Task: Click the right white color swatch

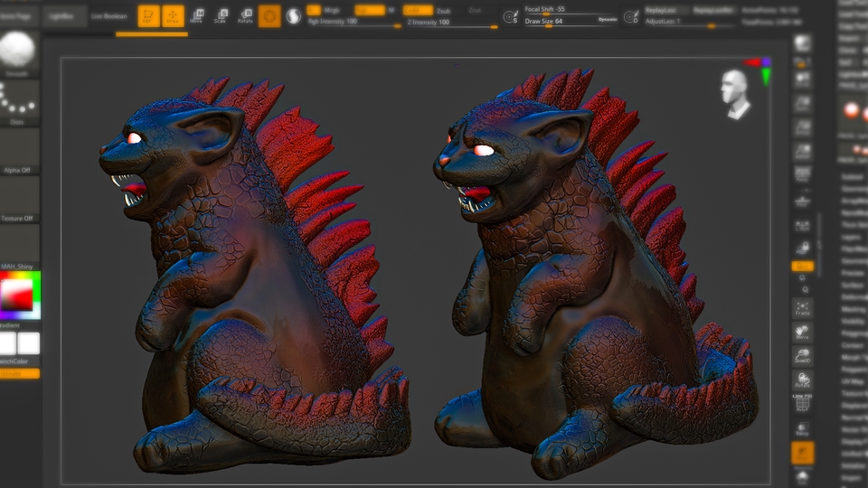Action: pyautogui.click(x=29, y=343)
